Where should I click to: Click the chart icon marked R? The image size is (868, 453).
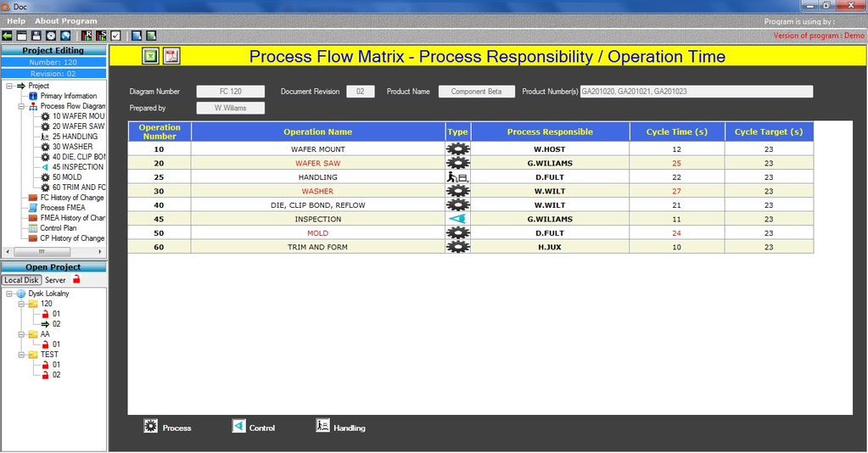(87, 36)
